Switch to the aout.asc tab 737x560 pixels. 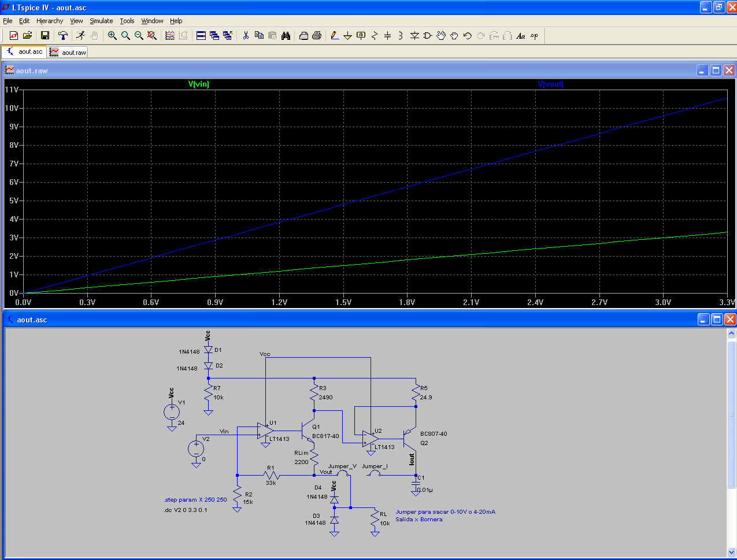24,51
